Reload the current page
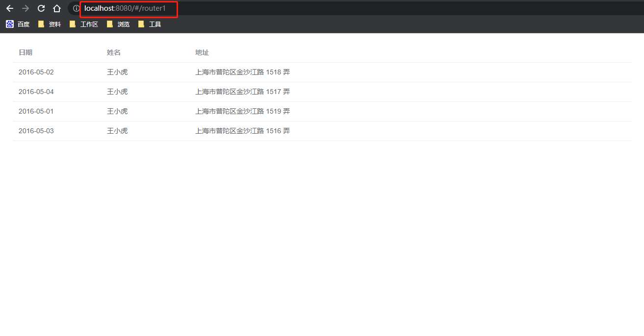This screenshot has width=644, height=336. (41, 8)
